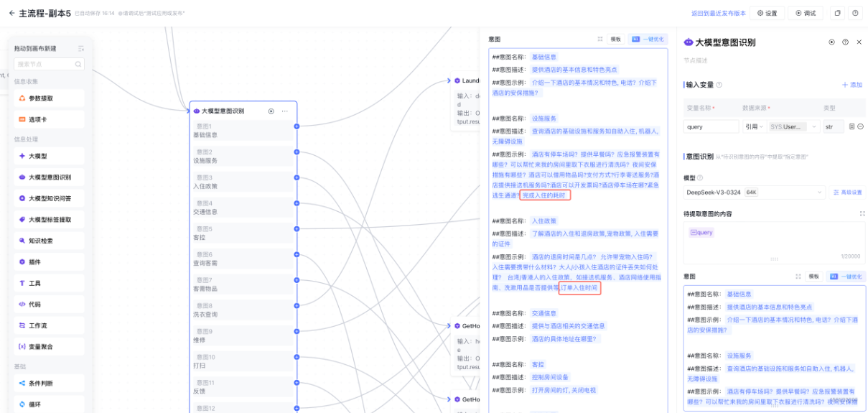Run the 大模型意图识别 node on the canvas
The height and width of the screenshot is (413, 868).
click(271, 111)
